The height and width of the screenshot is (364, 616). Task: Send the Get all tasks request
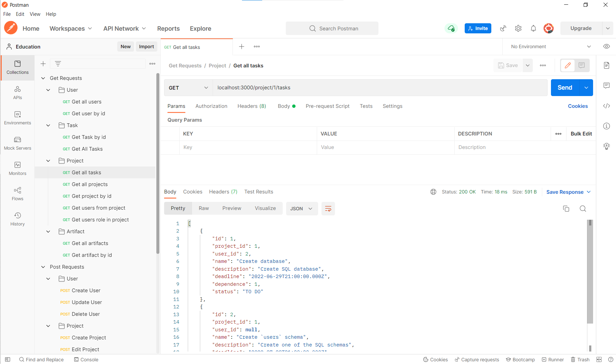point(564,88)
